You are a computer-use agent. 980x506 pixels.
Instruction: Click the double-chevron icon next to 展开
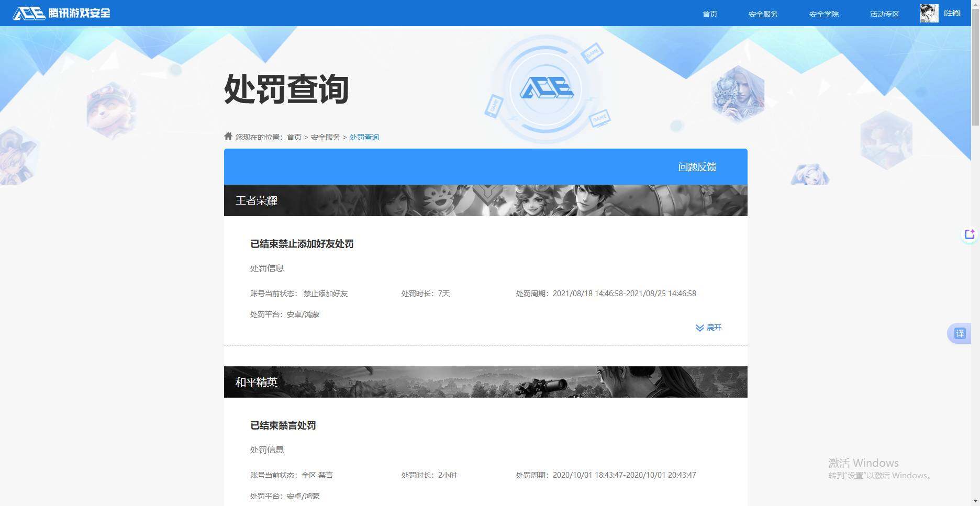pyautogui.click(x=699, y=328)
